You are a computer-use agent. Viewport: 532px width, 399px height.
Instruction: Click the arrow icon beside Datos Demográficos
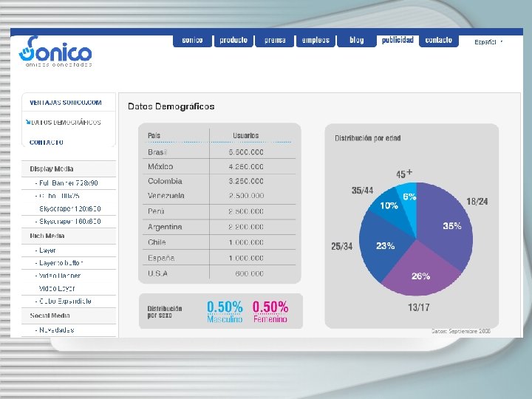click(28, 122)
